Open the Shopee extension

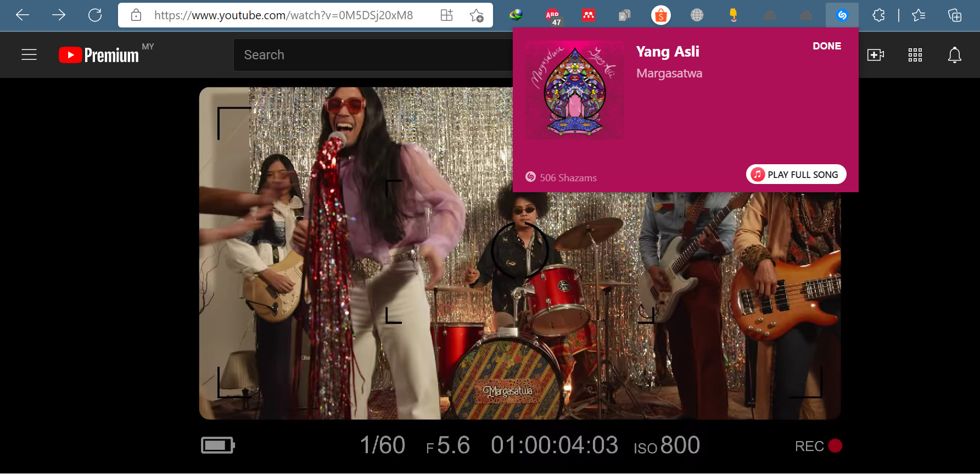point(660,15)
